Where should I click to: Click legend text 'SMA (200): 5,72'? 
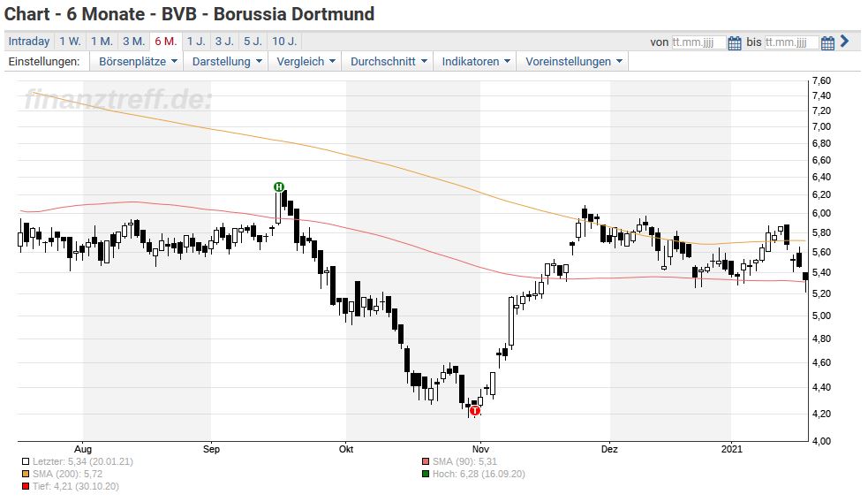pyautogui.click(x=67, y=474)
